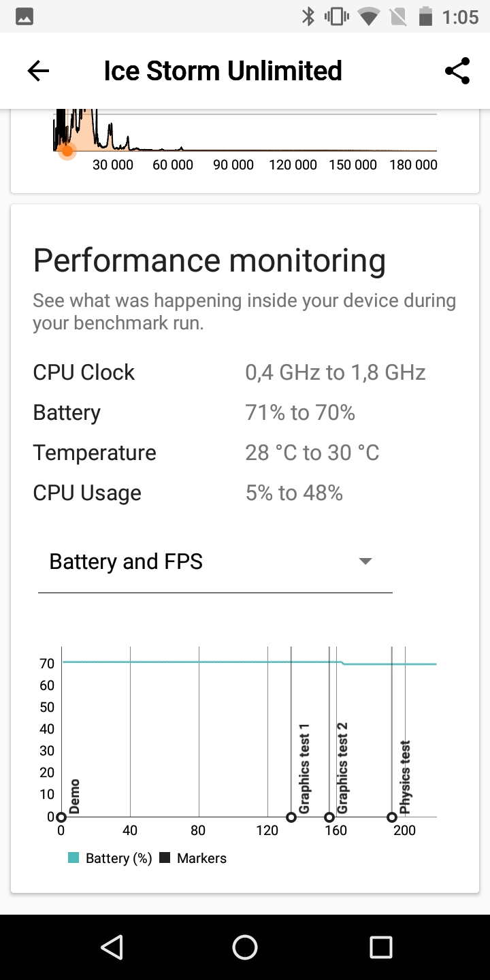Select the Graphics test 1 marker circle
490x980 pixels.
pos(291,817)
